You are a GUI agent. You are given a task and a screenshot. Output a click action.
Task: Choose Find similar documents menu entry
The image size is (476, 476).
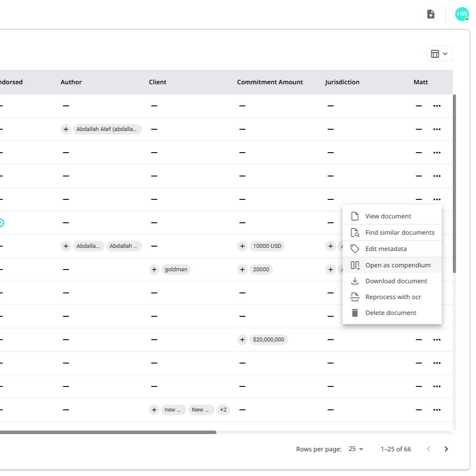click(x=399, y=232)
